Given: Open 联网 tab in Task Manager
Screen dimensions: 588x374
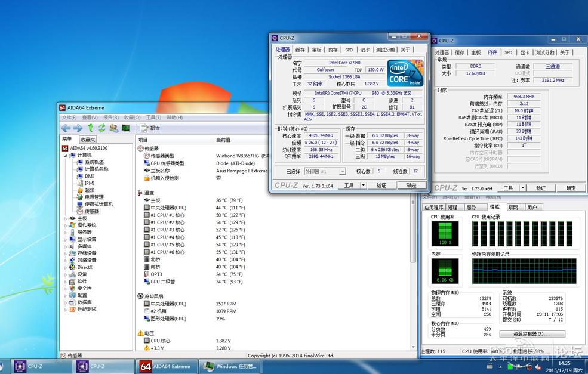Looking at the screenshot, I should click(513, 207).
